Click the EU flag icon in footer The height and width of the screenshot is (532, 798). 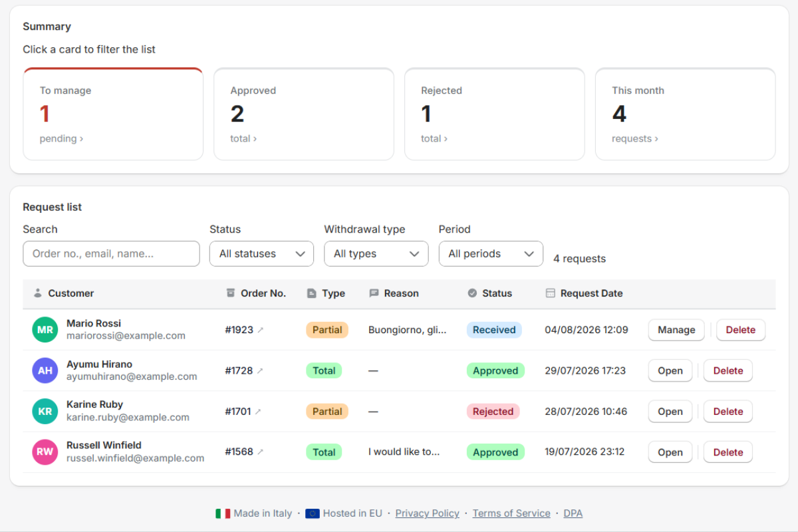click(x=313, y=513)
